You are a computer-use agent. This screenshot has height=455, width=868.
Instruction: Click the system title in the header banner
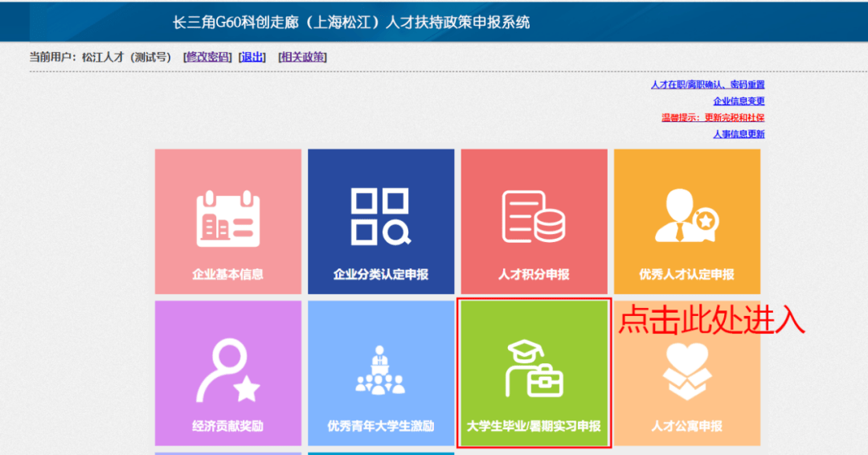(351, 22)
